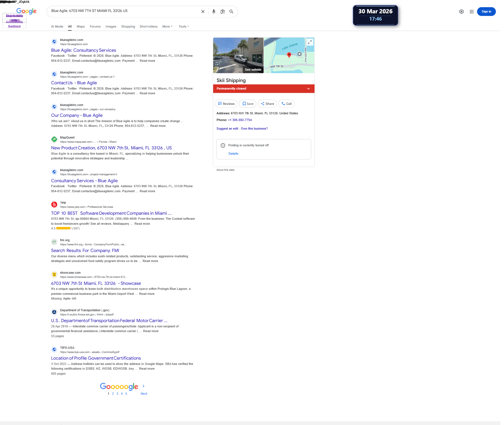Screen dimensions: 504x425
Task: Clear the search box with X icon
Action: pyautogui.click(x=203, y=12)
